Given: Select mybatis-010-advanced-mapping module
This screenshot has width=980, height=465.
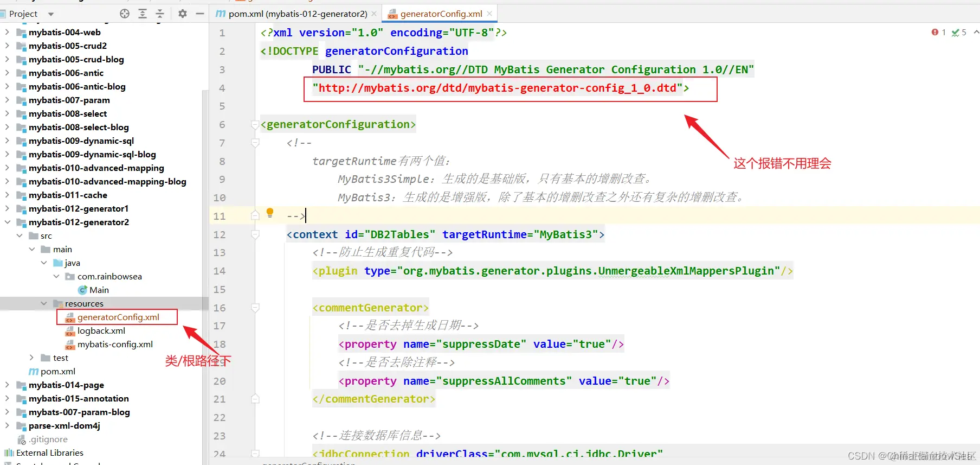Looking at the screenshot, I should [96, 168].
